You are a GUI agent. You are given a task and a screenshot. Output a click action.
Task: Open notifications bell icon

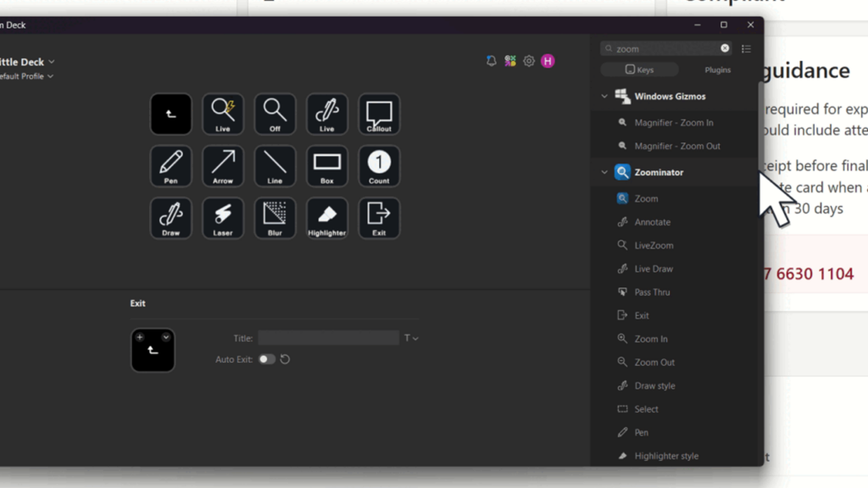491,61
